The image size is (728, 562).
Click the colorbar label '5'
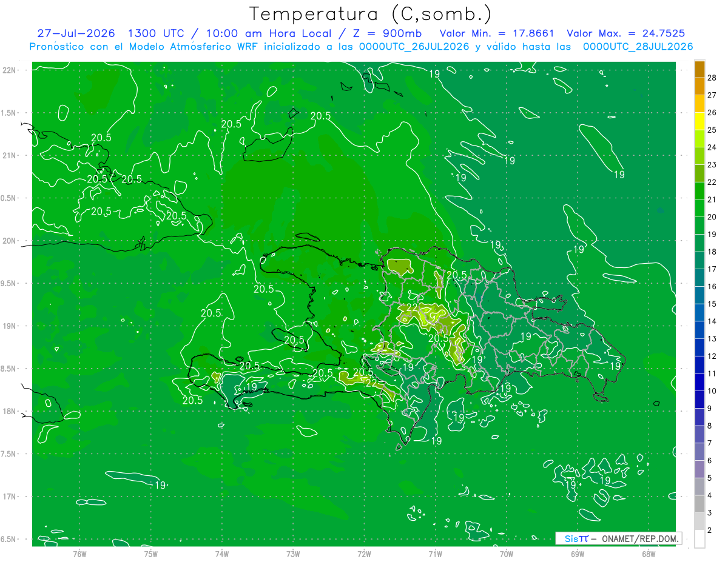[710, 478]
